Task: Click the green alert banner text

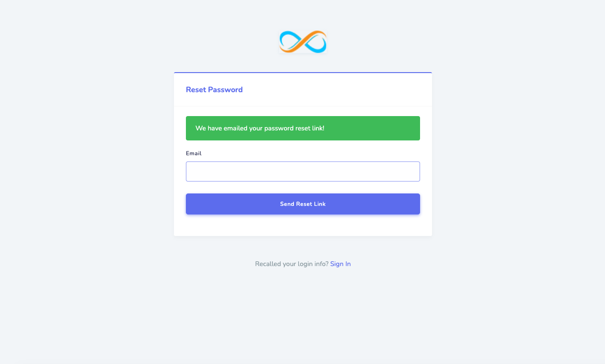Action: [x=260, y=128]
